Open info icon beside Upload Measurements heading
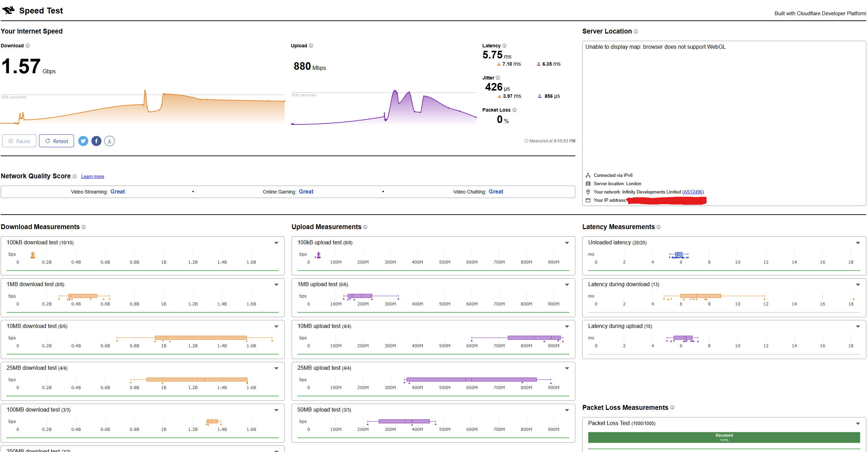The image size is (868, 452). click(x=365, y=227)
